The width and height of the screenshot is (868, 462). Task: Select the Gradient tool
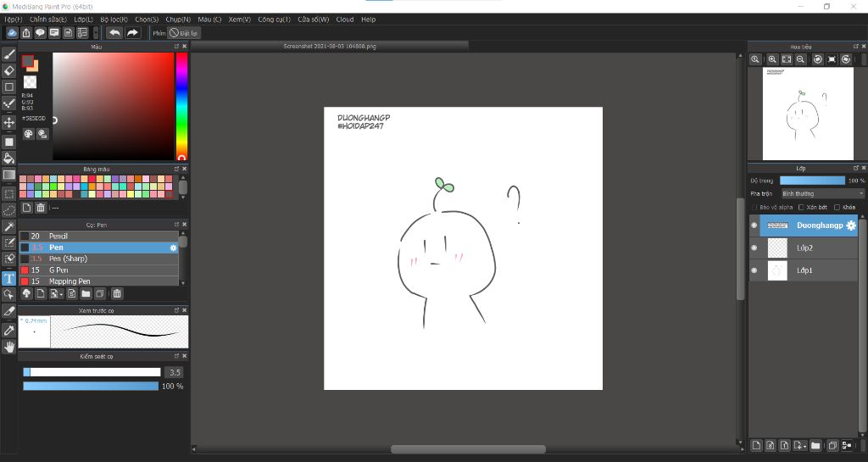8,175
